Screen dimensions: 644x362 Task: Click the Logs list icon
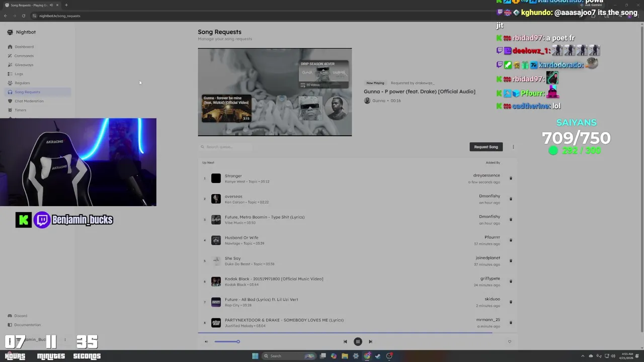pyautogui.click(x=10, y=74)
